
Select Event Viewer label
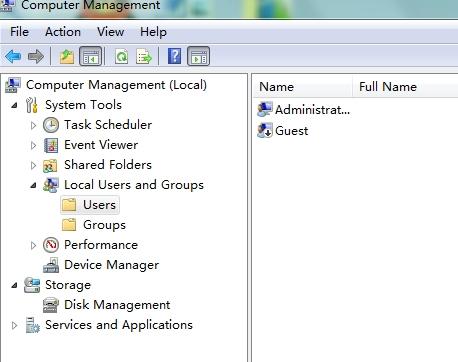[x=101, y=145]
